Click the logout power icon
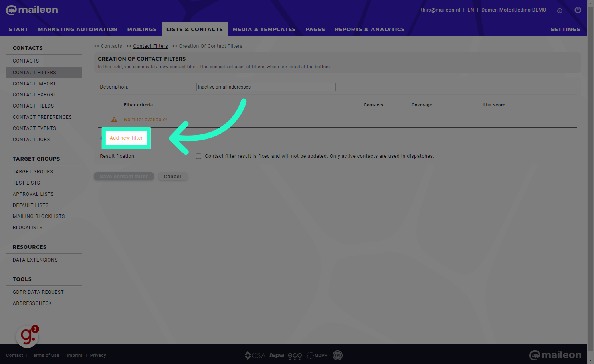The width and height of the screenshot is (594, 364). [x=578, y=10]
